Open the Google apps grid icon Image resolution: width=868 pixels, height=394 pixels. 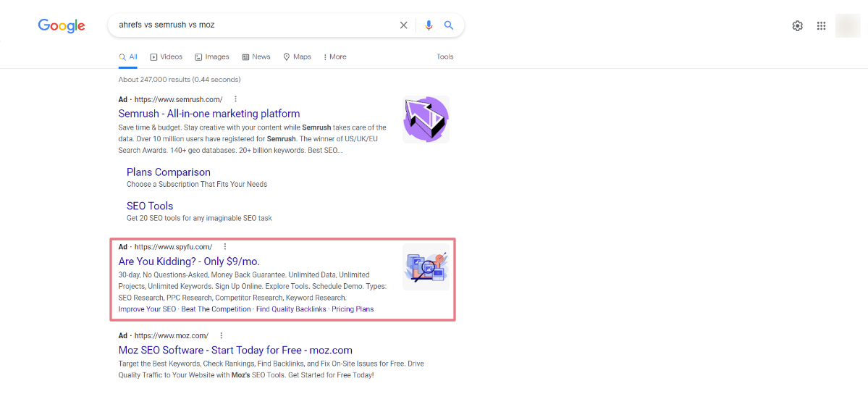822,25
